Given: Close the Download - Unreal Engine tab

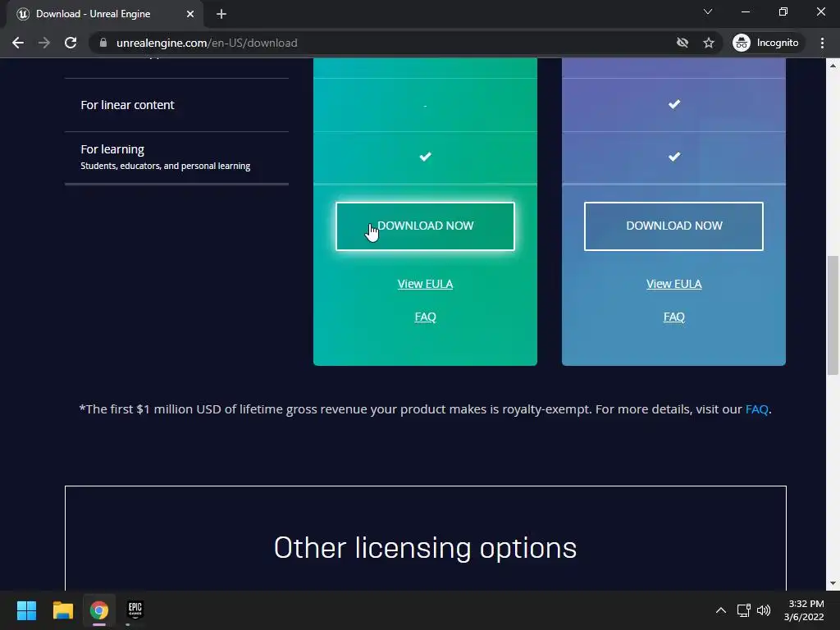Looking at the screenshot, I should pyautogui.click(x=190, y=14).
